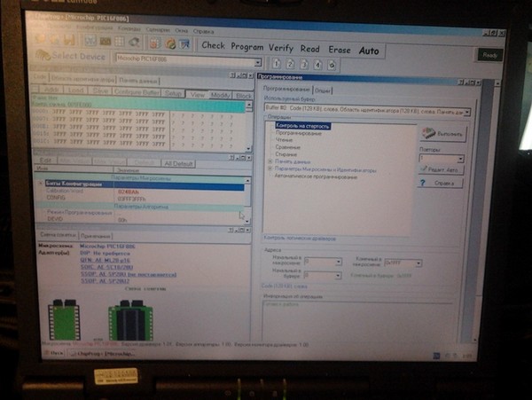532x400 pixels.
Task: Click the Справка help button with question mark
Action: point(440,184)
